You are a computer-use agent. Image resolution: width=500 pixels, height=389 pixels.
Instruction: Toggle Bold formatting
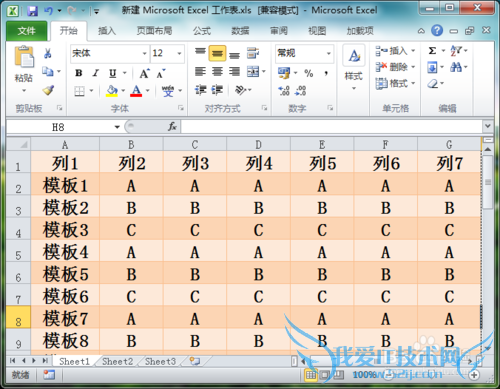(x=79, y=73)
